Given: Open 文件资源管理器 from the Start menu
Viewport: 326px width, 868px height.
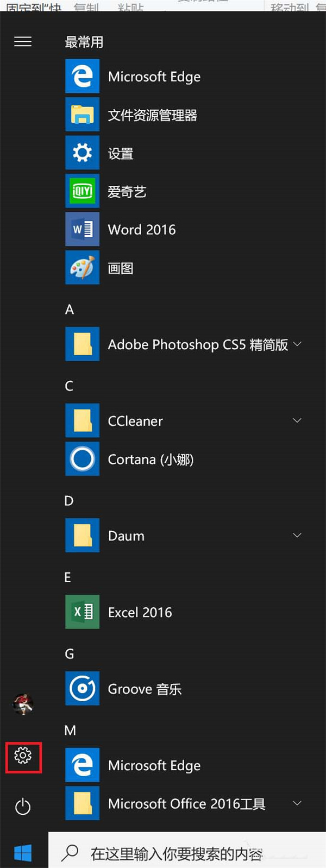Looking at the screenshot, I should [153, 115].
